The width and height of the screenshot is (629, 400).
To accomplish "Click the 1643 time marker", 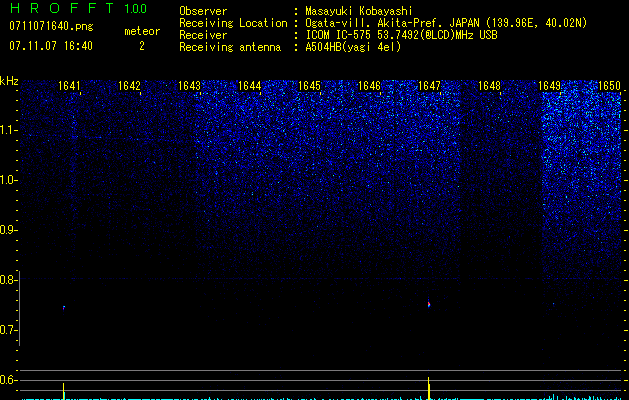I will tap(189, 86).
